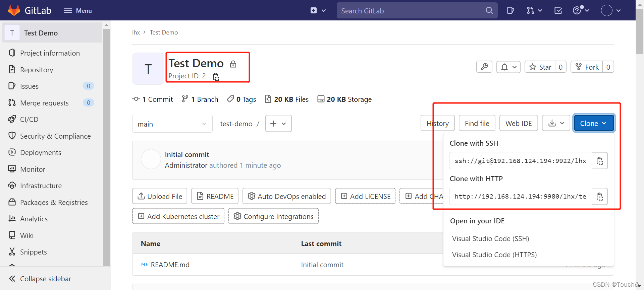This screenshot has height=290, width=644.
Task: Click Find file button
Action: pos(477,123)
